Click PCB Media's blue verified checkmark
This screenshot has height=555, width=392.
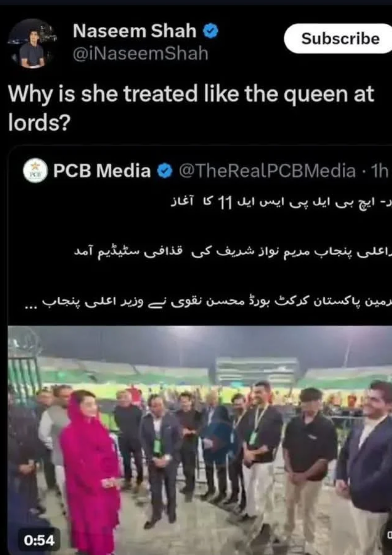coord(165,171)
